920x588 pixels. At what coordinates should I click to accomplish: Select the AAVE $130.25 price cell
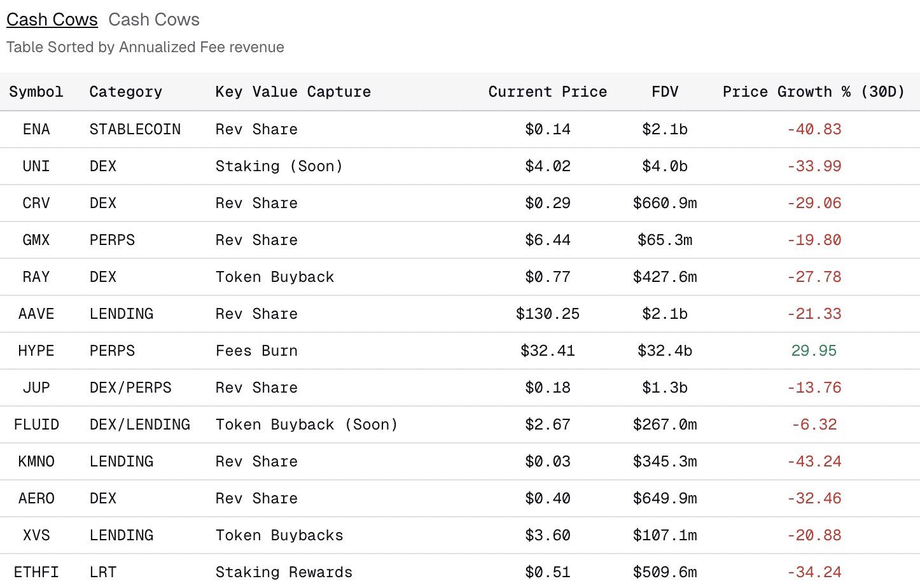(547, 314)
